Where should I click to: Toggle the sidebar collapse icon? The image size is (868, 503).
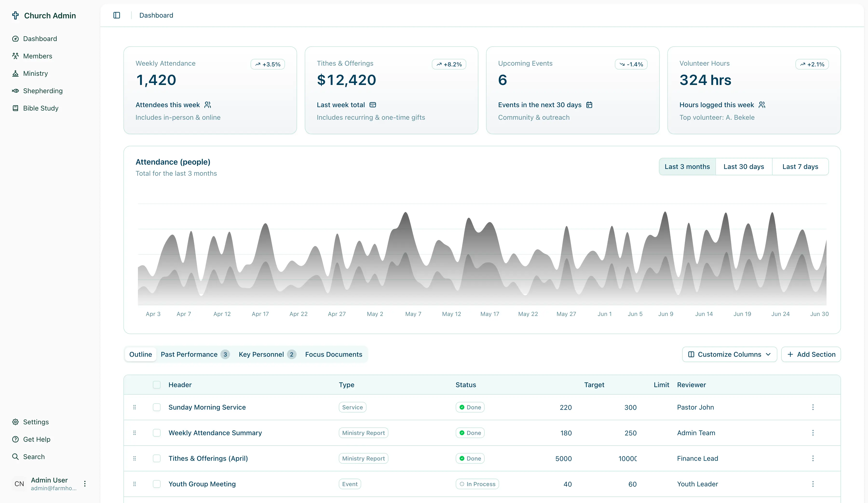coord(116,15)
